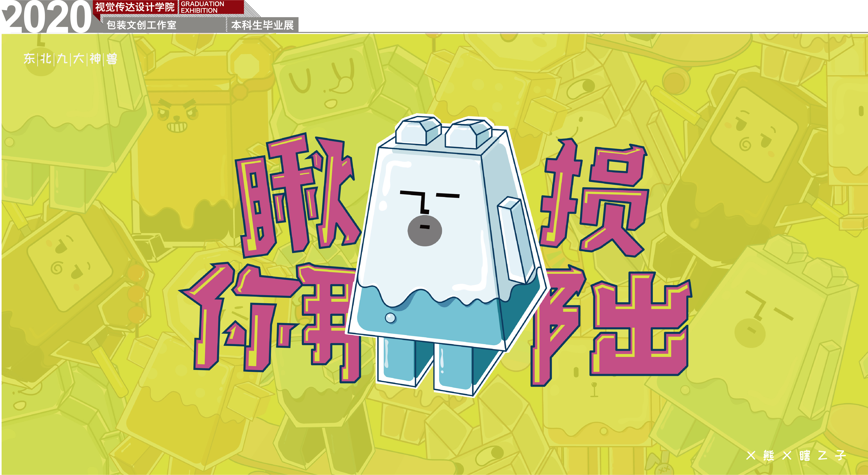Click the angry bear face in background
Screen dimensions: 868x475
click(x=178, y=116)
